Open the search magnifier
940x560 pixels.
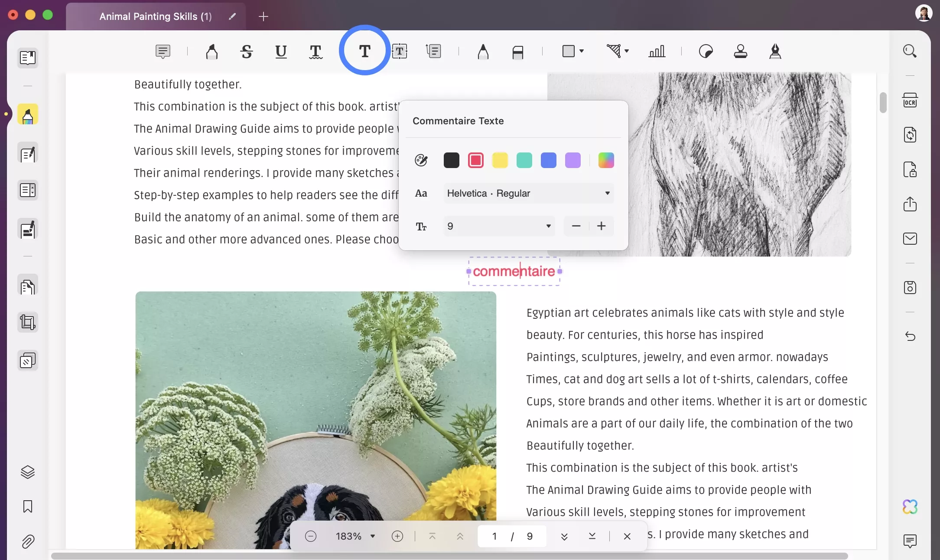pyautogui.click(x=910, y=51)
